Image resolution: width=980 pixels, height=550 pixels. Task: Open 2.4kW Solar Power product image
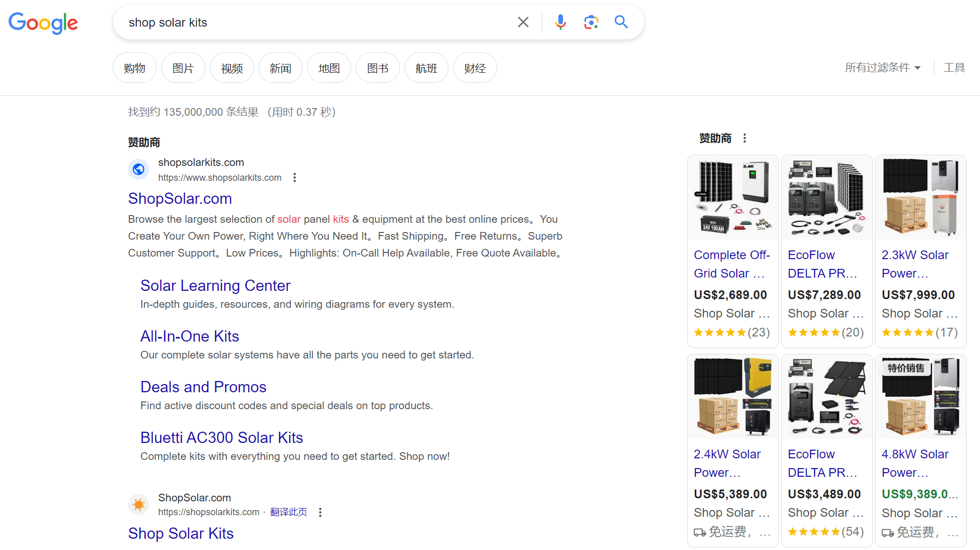coord(733,397)
